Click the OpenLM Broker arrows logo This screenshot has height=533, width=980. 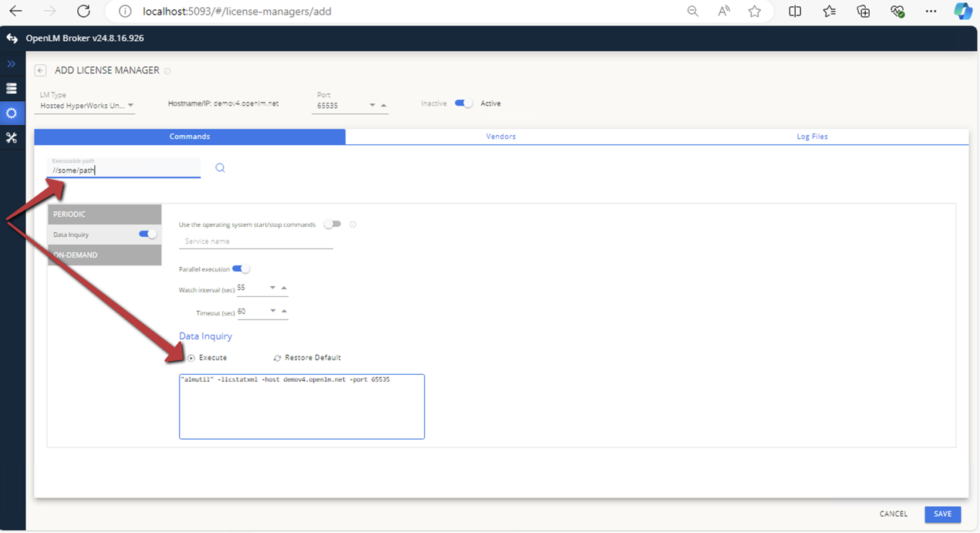[x=11, y=37]
